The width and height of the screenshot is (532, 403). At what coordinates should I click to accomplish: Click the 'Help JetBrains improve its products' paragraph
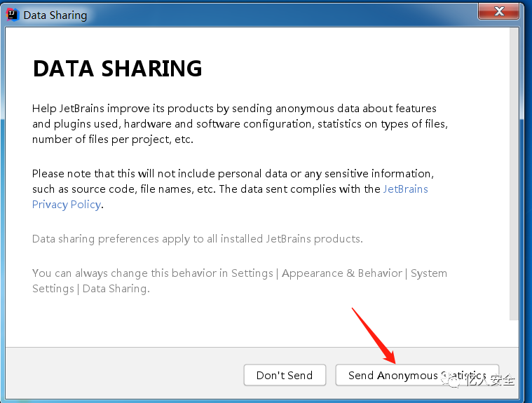pos(234,109)
